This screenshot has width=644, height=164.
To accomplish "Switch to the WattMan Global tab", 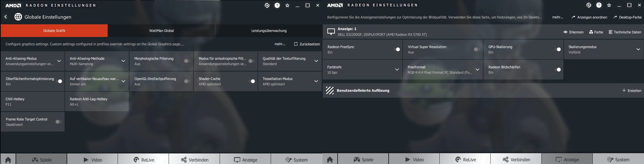I will coord(162,31).
